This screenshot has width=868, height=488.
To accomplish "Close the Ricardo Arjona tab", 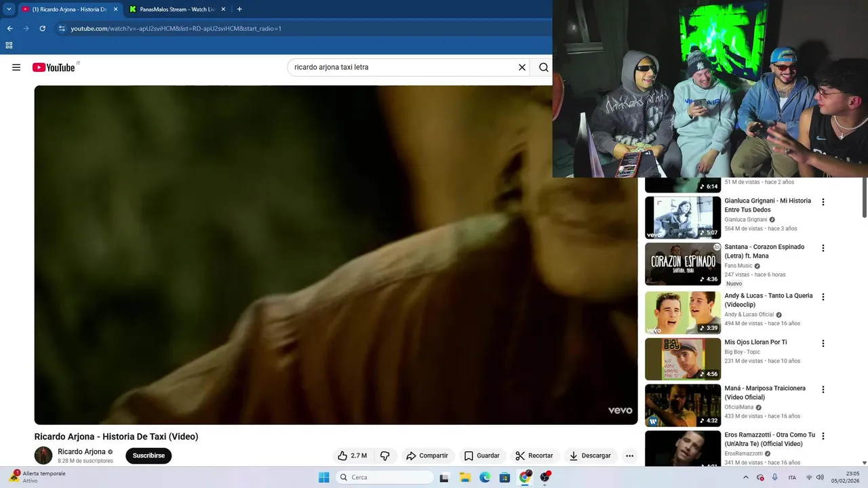I will (115, 9).
